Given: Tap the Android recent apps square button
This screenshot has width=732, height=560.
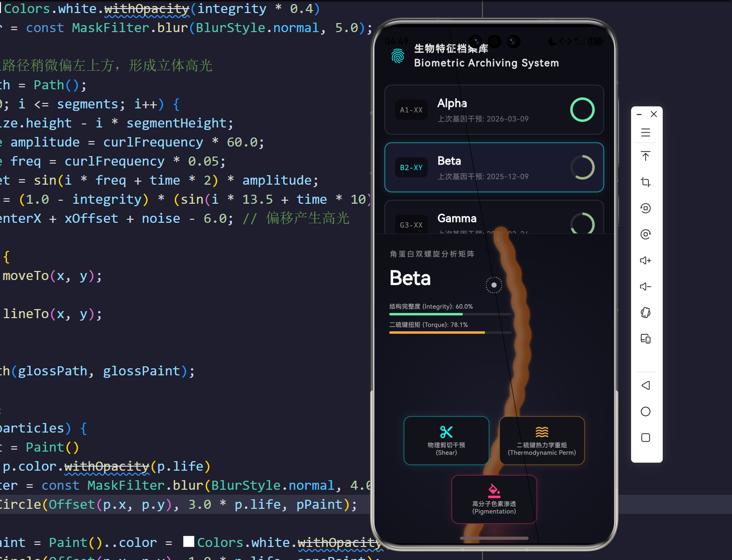Looking at the screenshot, I should point(646,438).
